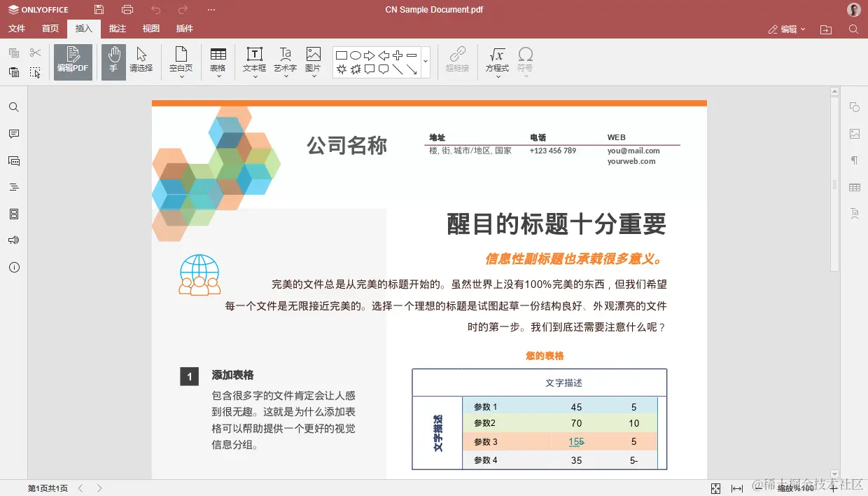Open image settings in the right sidebar
This screenshot has height=496, width=868.
coord(854,133)
